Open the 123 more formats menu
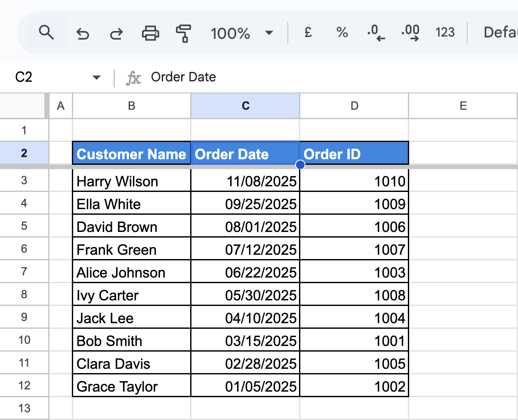The image size is (518, 420). [x=445, y=32]
